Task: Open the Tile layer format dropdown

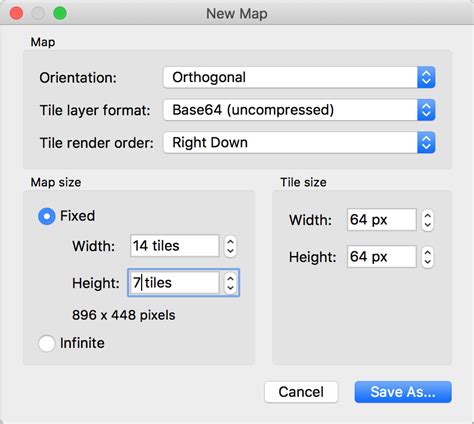Action: point(299,110)
